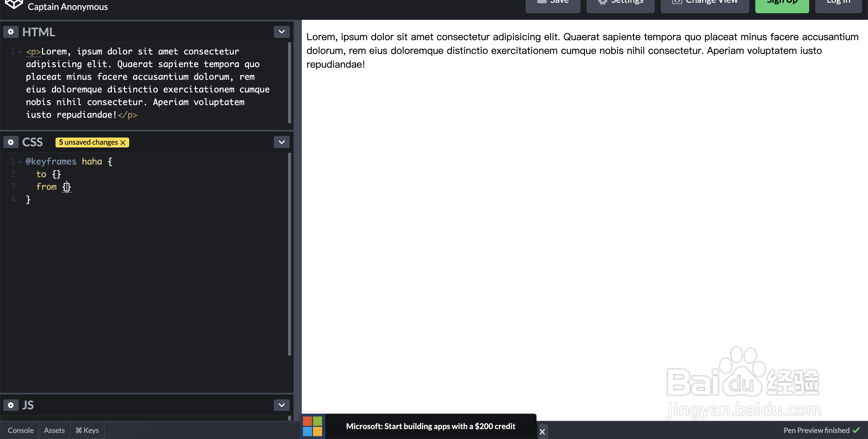The image size is (868, 439).
Task: Click the CSS panel title
Action: tap(32, 142)
